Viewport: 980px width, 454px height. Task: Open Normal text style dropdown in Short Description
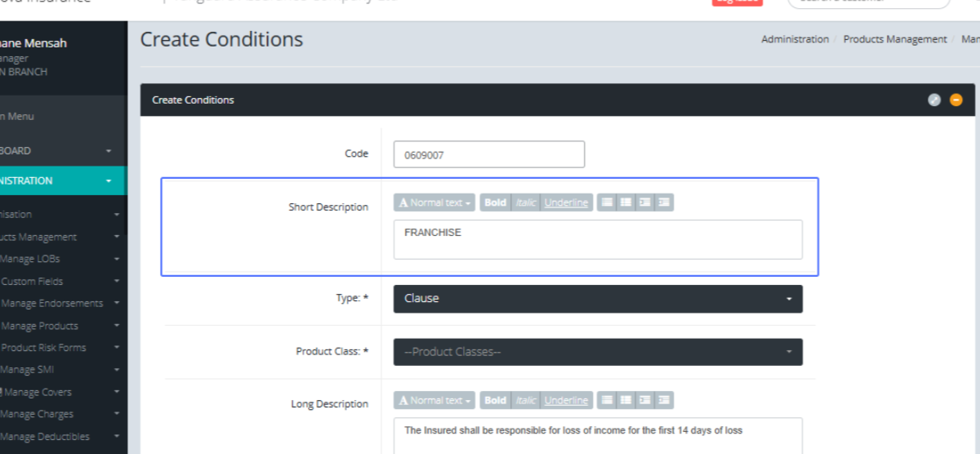click(x=434, y=203)
